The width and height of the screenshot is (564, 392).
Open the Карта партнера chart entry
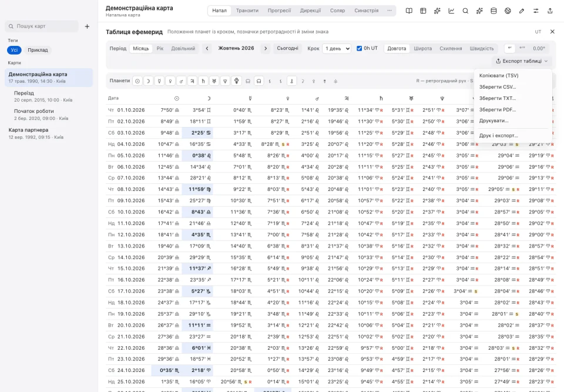coord(49,133)
